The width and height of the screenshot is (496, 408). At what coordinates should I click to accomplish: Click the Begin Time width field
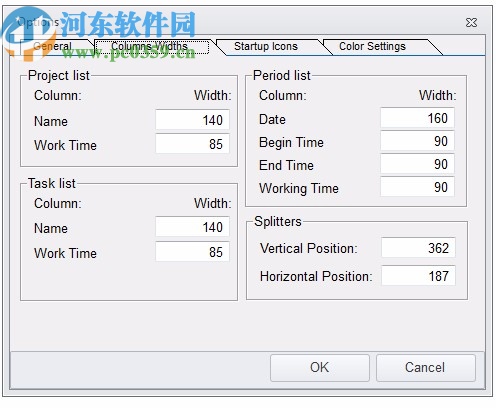[417, 141]
